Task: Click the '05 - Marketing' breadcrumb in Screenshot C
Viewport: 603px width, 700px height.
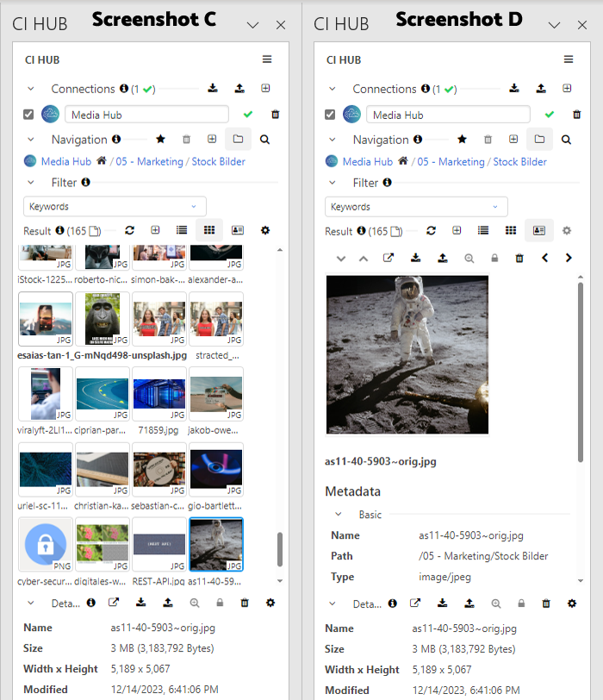Action: (151, 162)
